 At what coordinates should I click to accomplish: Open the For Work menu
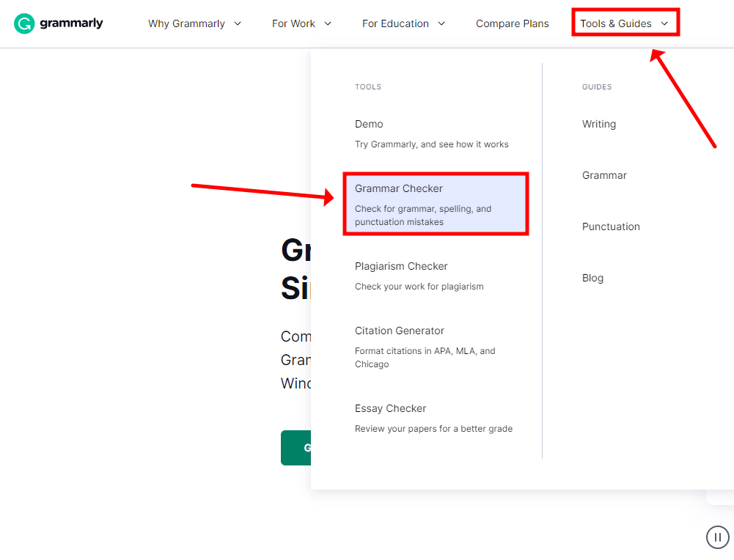[x=293, y=23]
